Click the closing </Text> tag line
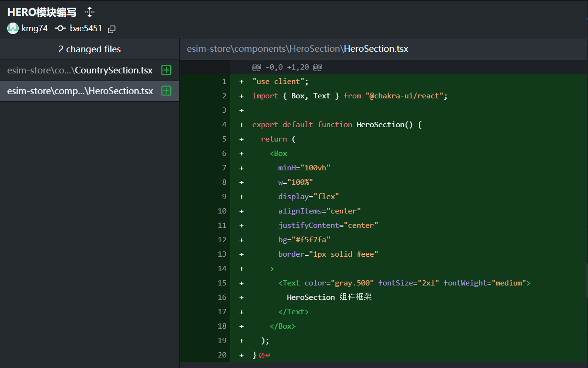588x368 pixels. coord(293,312)
